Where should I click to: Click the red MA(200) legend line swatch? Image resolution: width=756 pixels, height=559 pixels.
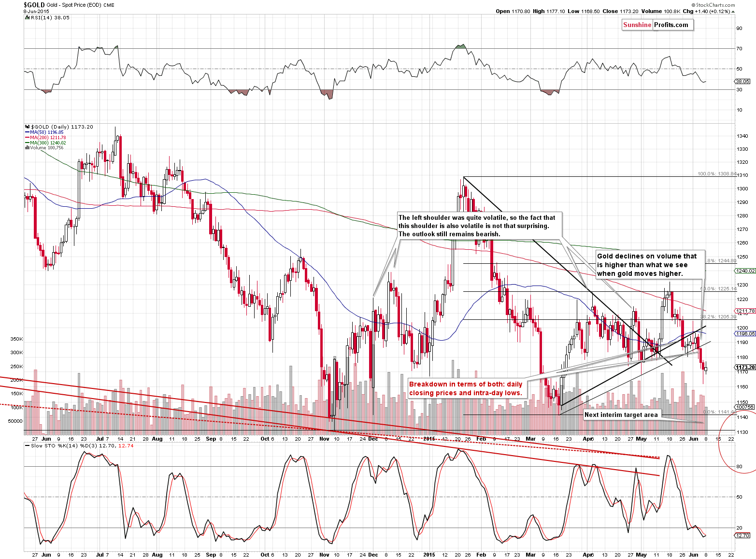point(27,138)
